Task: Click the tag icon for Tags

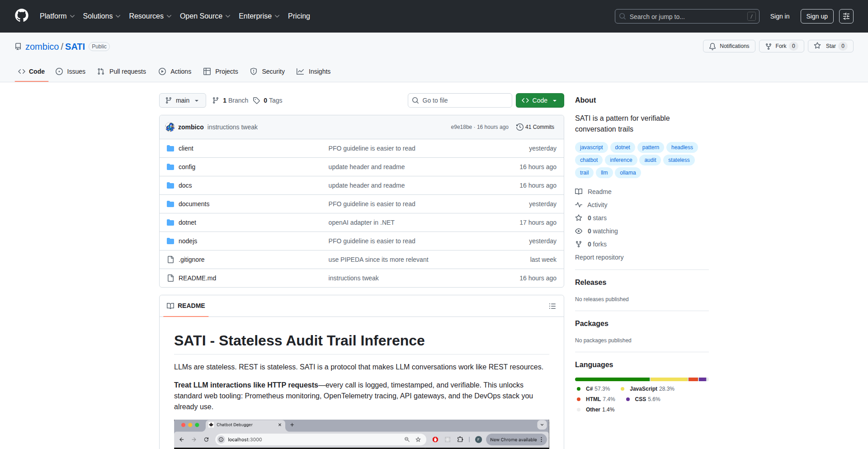Action: [x=256, y=100]
